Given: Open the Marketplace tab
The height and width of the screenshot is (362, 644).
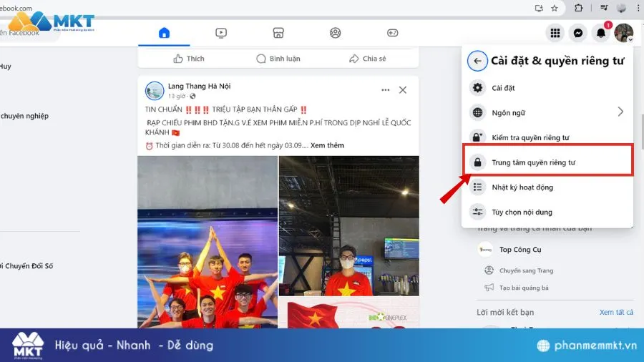Looking at the screenshot, I should (x=278, y=33).
